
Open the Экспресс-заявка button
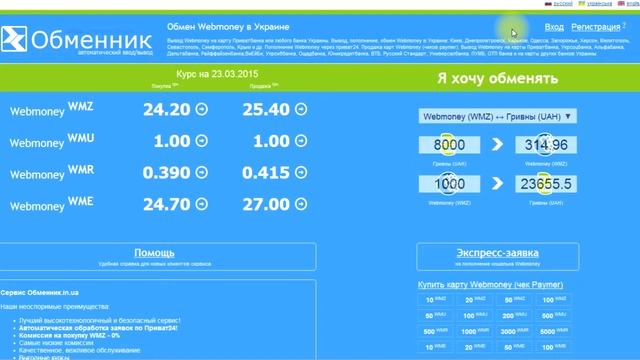click(x=498, y=257)
